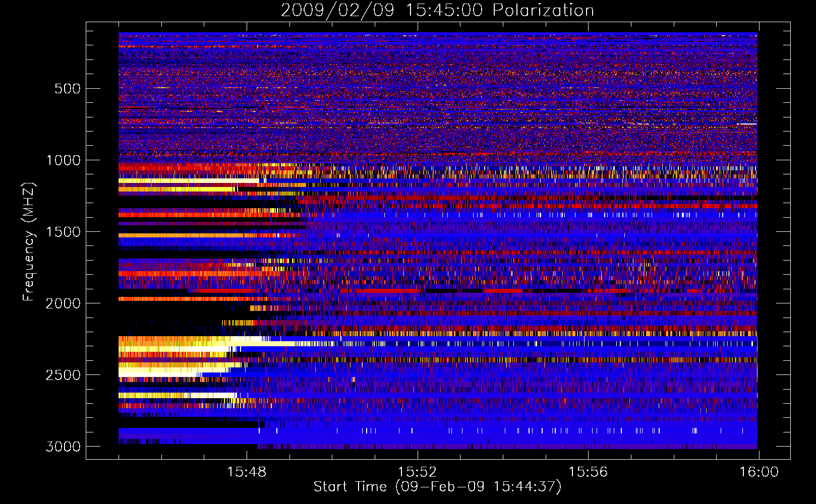Viewport: 816px width, 504px height.
Task: Select the 16:00 time tick label
Action: coord(759,472)
